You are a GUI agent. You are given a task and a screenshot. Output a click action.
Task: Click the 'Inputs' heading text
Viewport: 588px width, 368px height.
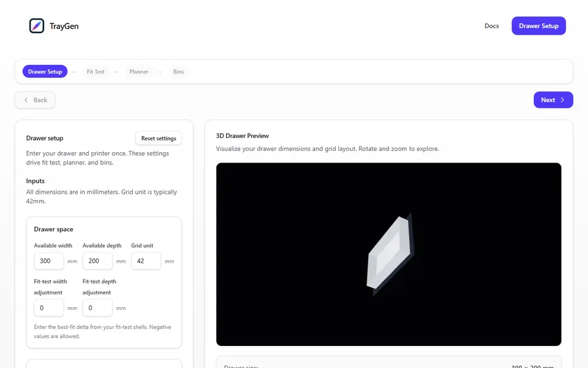tap(36, 180)
